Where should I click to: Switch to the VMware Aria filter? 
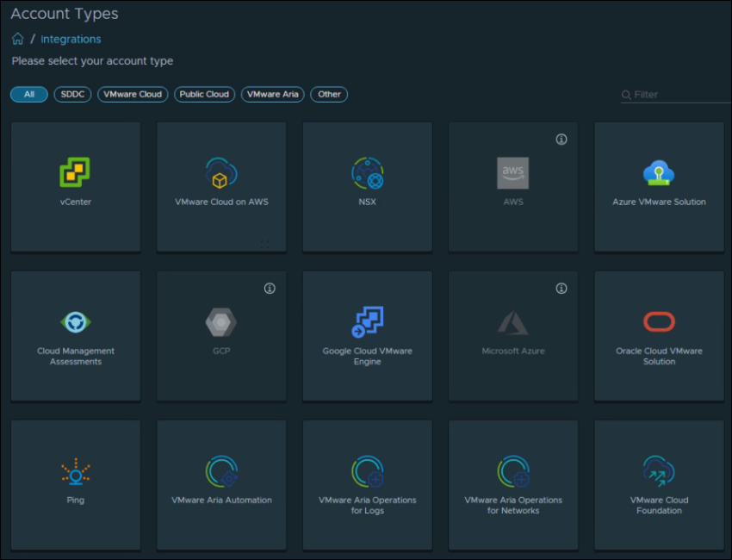pyautogui.click(x=272, y=95)
